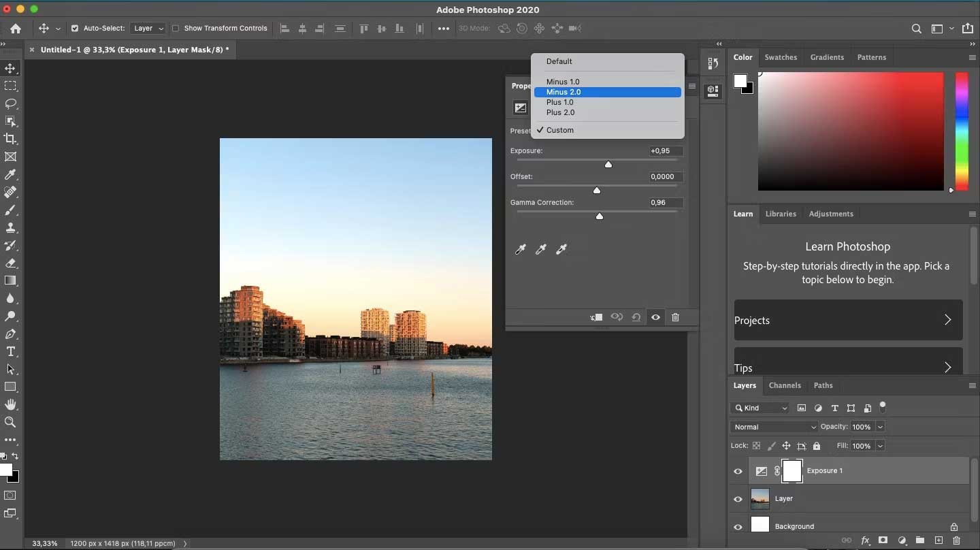980x550 pixels.
Task: Switch to the Channels tab
Action: pos(785,386)
